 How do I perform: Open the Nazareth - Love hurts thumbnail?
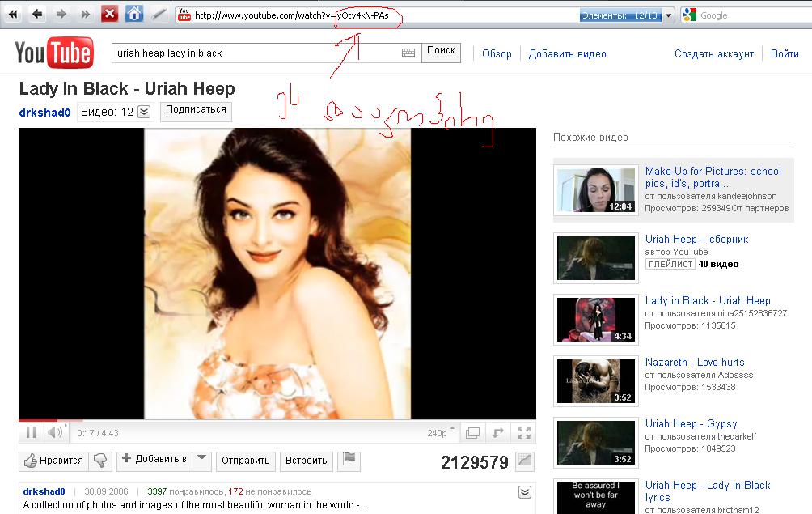click(x=595, y=380)
